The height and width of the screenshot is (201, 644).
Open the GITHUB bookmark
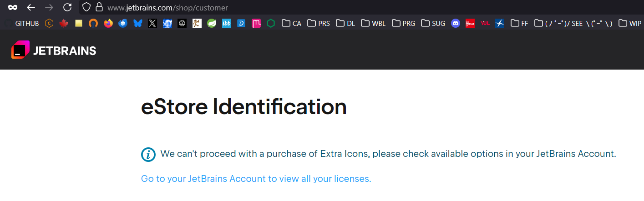coord(23,23)
